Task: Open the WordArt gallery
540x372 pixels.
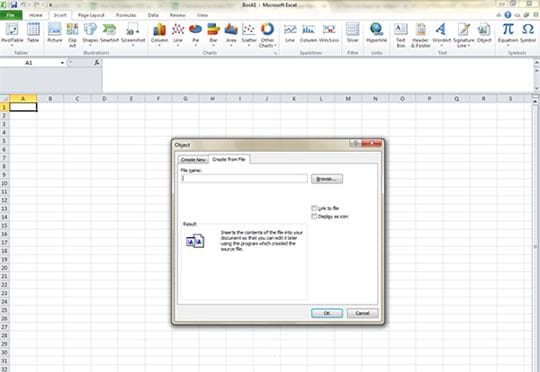Action: [442, 33]
